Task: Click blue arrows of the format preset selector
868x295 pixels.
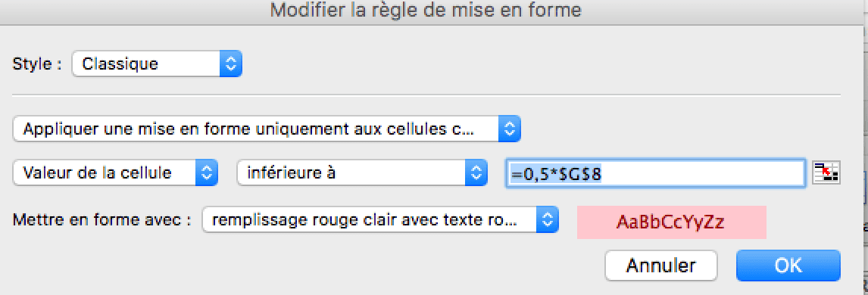Action: pyautogui.click(x=547, y=221)
